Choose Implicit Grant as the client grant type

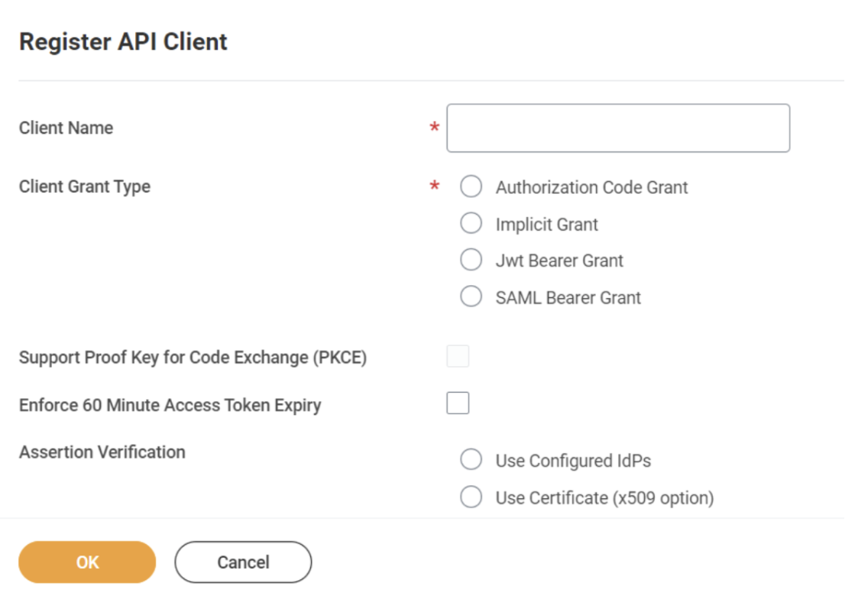(471, 223)
